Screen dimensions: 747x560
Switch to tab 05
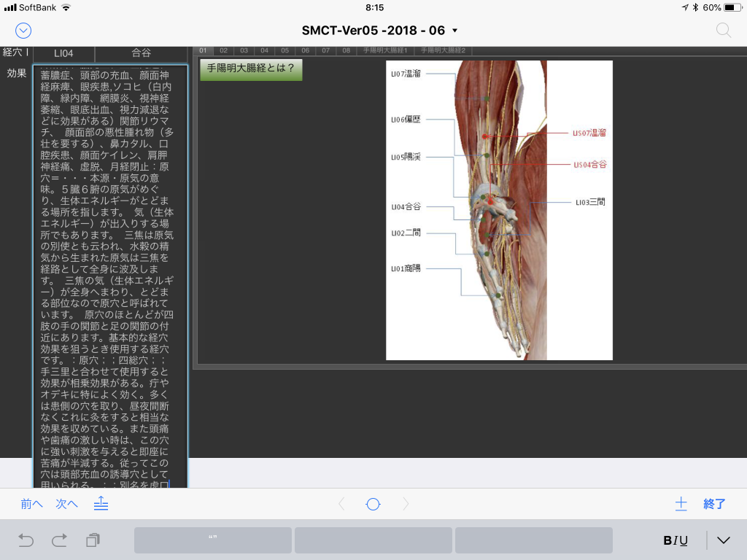click(285, 50)
